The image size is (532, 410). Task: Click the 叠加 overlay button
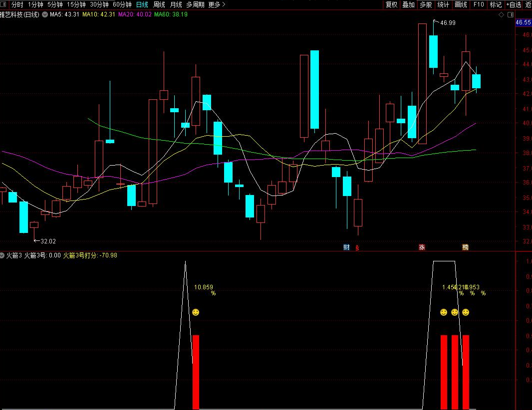point(409,4)
